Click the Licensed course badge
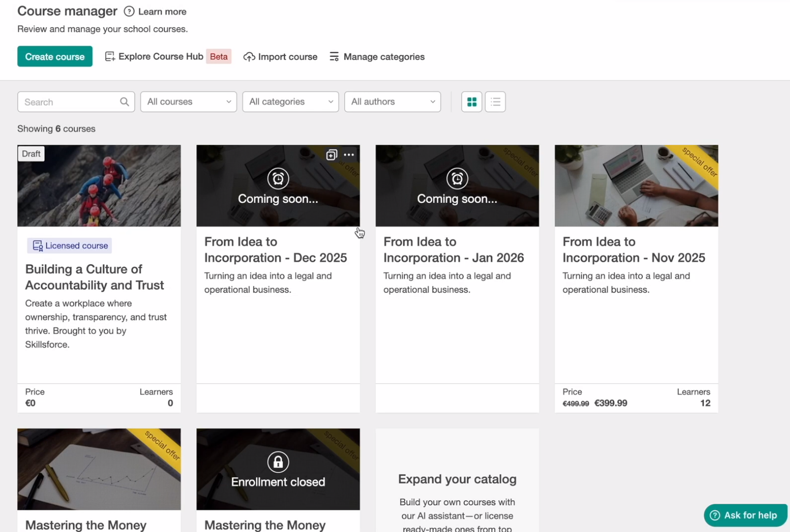 coord(69,246)
